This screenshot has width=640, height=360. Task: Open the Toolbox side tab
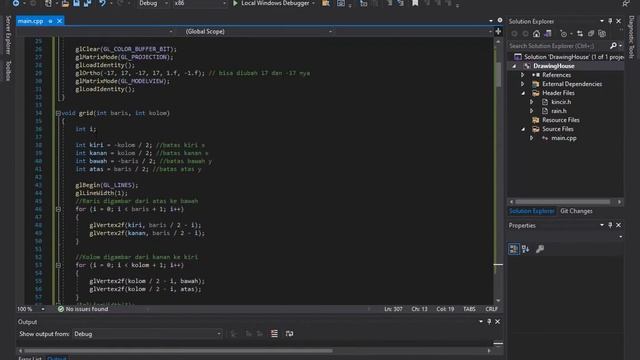pyautogui.click(x=8, y=71)
